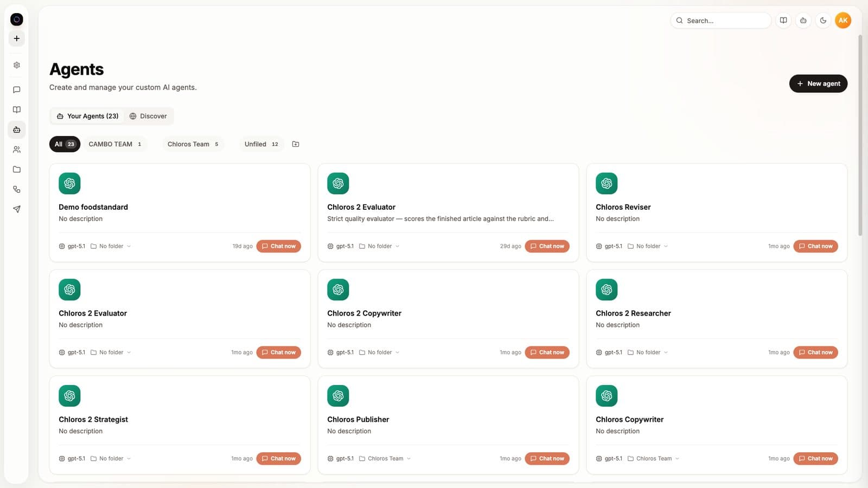
Task: Show Unfiled agents
Action: pyautogui.click(x=261, y=144)
